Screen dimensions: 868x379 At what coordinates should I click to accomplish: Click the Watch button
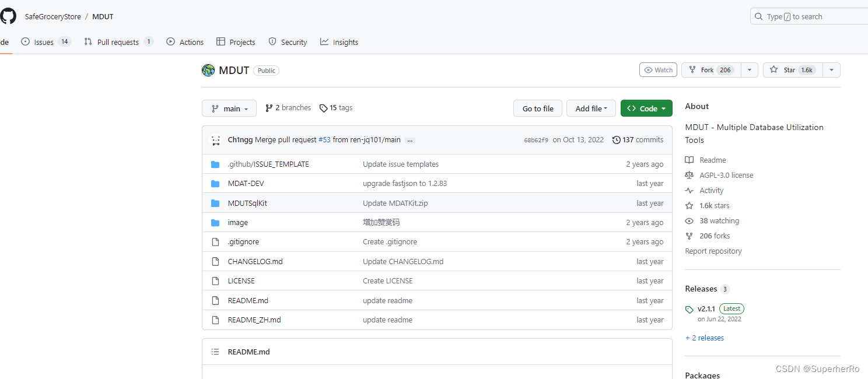(x=658, y=70)
